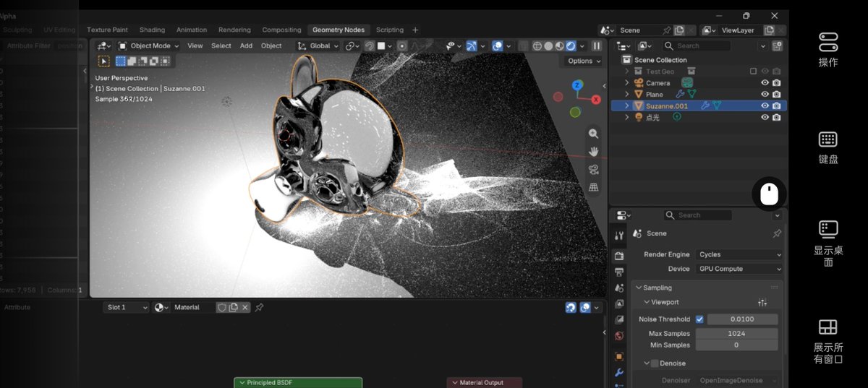Click the 操作 button in side panel
The image size is (868, 388).
click(828, 49)
